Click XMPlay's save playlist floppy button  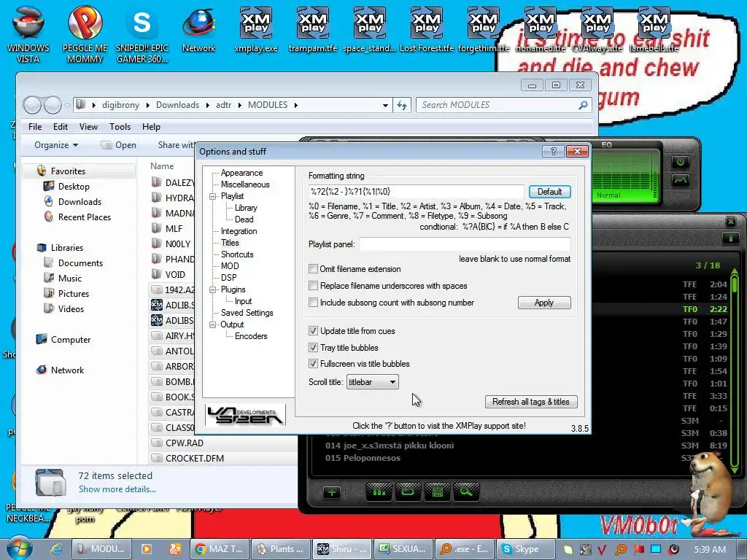tap(438, 491)
